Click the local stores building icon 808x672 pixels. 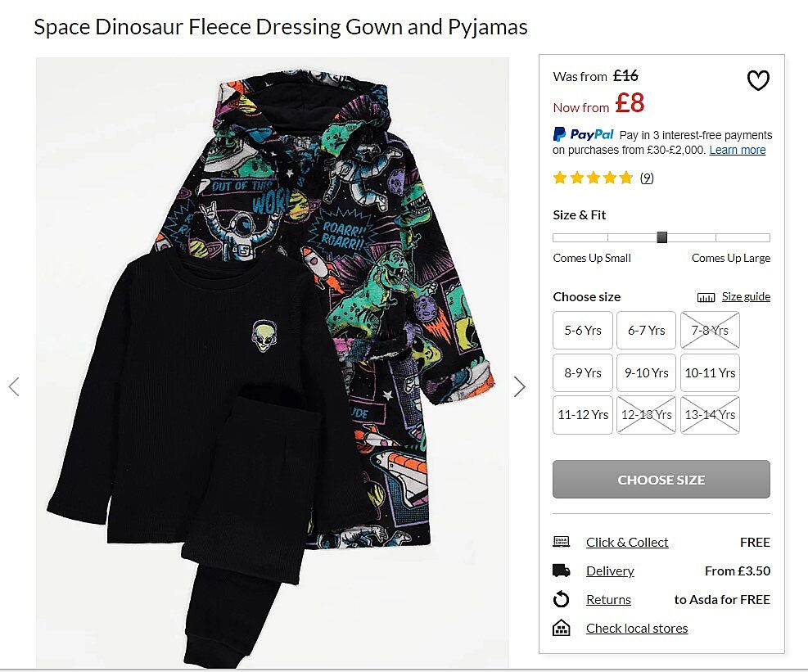(x=561, y=629)
